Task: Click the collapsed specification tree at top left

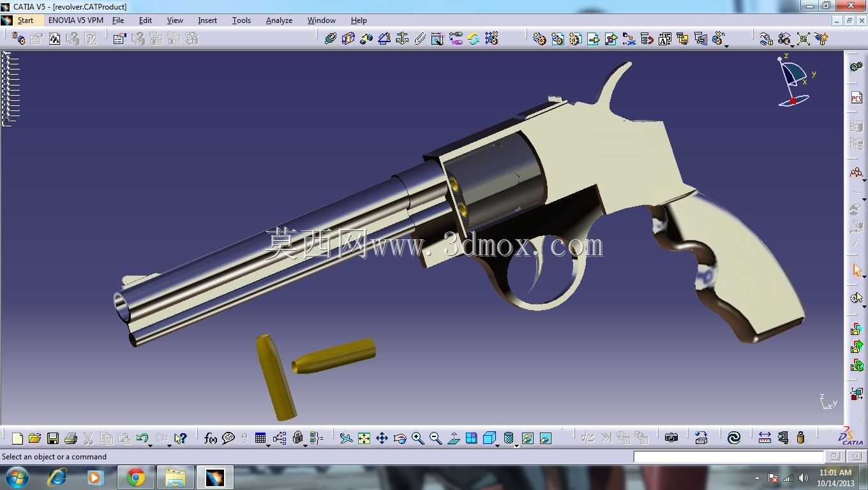Action: pyautogui.click(x=11, y=89)
